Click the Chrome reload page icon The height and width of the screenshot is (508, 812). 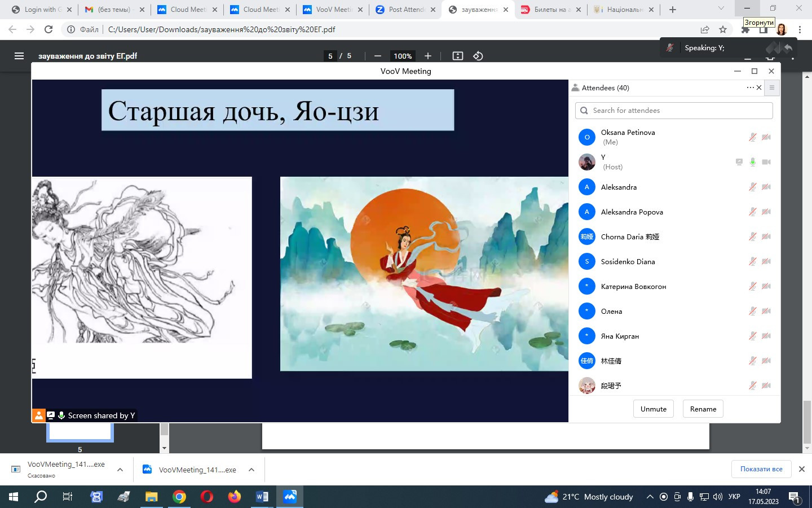pos(48,29)
